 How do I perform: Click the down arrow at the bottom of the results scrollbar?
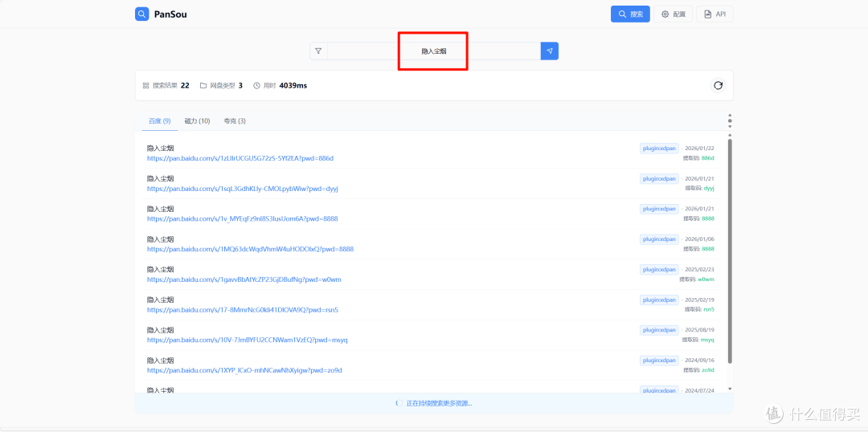[730, 389]
